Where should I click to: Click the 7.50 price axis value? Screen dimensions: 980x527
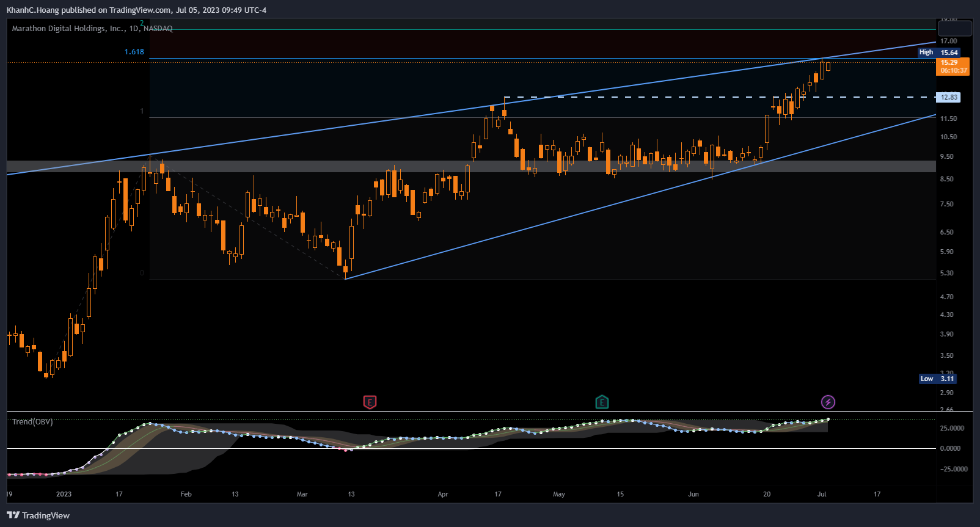pos(946,204)
